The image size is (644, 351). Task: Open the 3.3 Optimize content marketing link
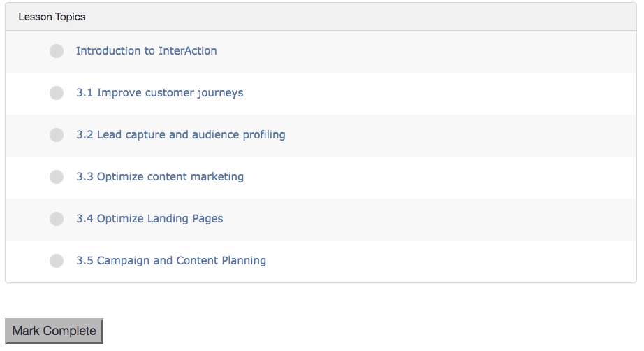160,177
